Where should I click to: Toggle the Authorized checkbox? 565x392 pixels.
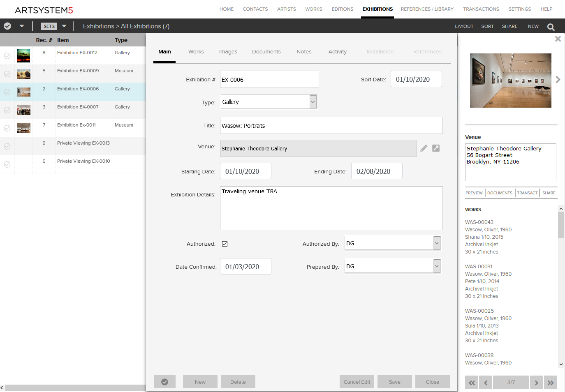225,244
